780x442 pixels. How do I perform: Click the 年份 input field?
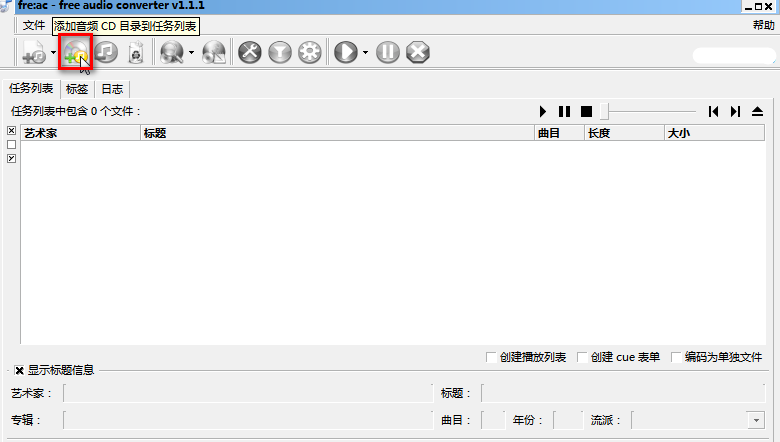pos(568,420)
